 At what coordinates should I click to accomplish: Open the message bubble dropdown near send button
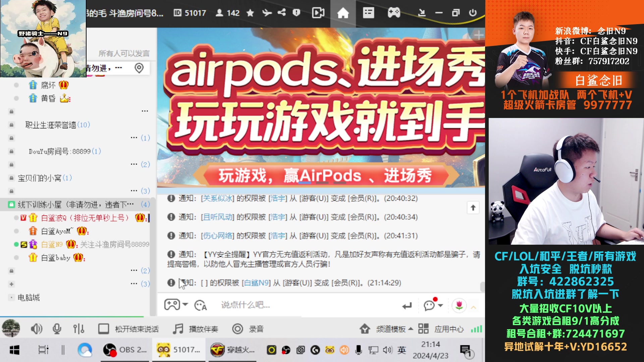[x=440, y=305]
